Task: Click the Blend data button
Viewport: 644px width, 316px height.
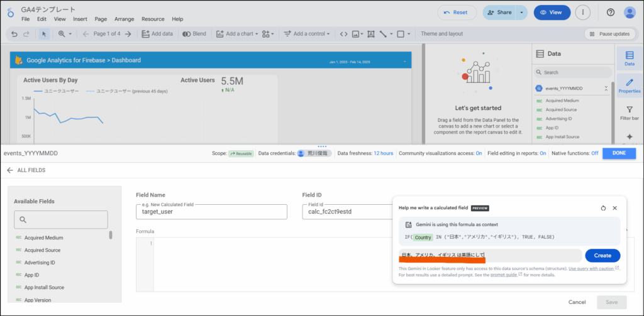Action: click(194, 34)
